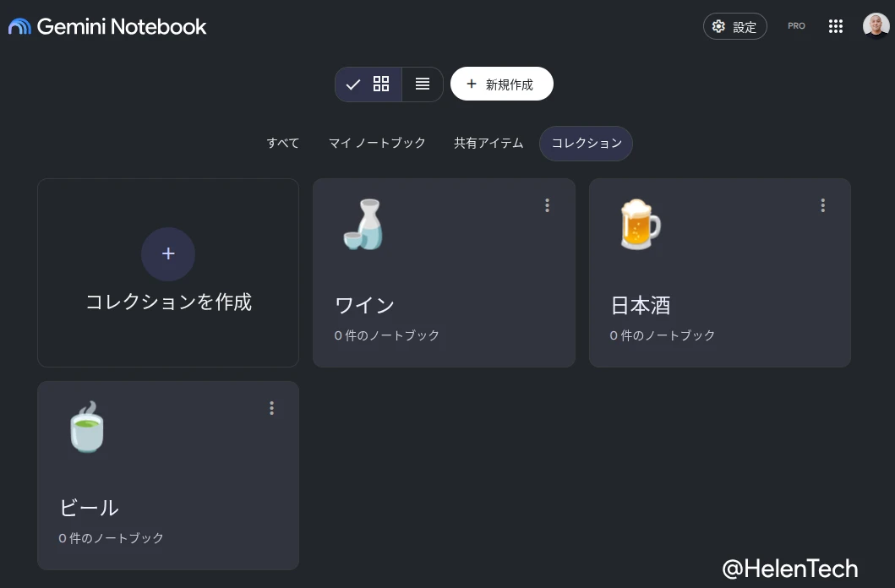Click the plus circle to create collection
The height and width of the screenshot is (588, 895).
[168, 253]
